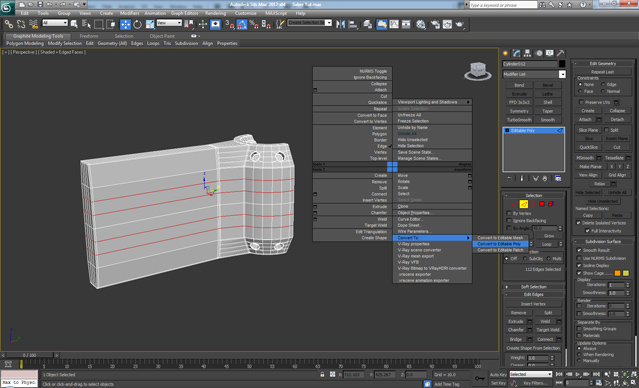This screenshot has width=639, height=388.
Task: Open the Hierarchy command panel tab
Action: click(x=528, y=53)
